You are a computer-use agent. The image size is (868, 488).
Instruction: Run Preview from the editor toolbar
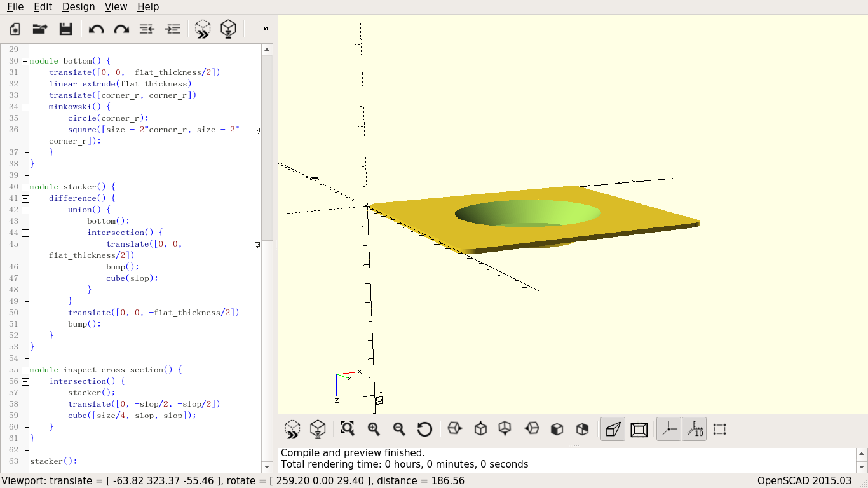click(x=203, y=29)
